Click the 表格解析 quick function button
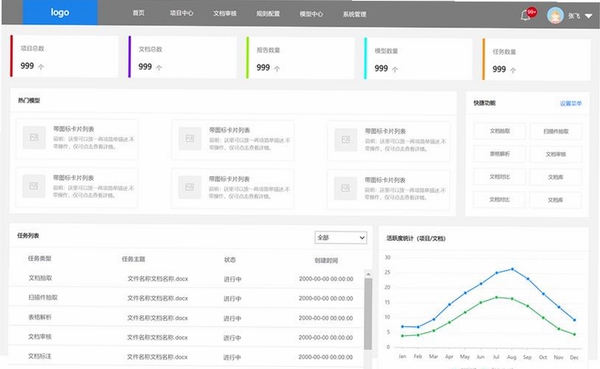Screen dimensions: 600x369 coord(500,154)
